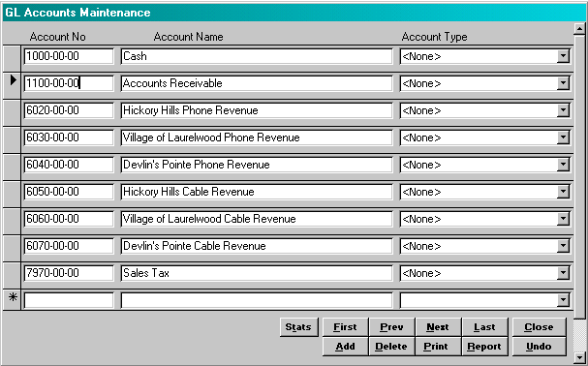588x366 pixels.
Task: Click the account number field 6070-00-00
Action: pyautogui.click(x=69, y=246)
